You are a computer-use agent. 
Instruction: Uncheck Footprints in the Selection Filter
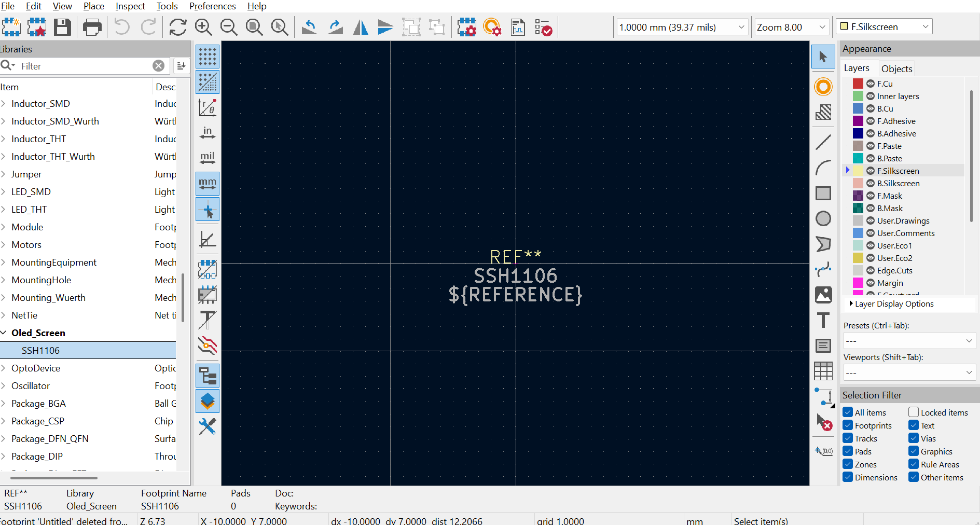(848, 425)
